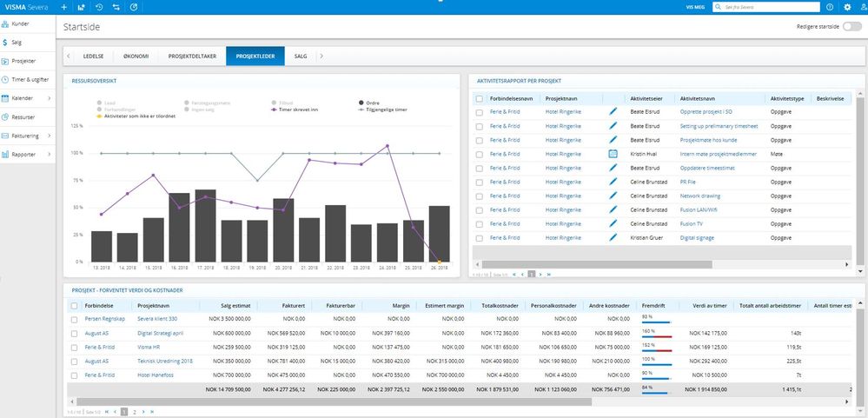Open the Teknisk Utredning 2018 project link

tap(165, 361)
